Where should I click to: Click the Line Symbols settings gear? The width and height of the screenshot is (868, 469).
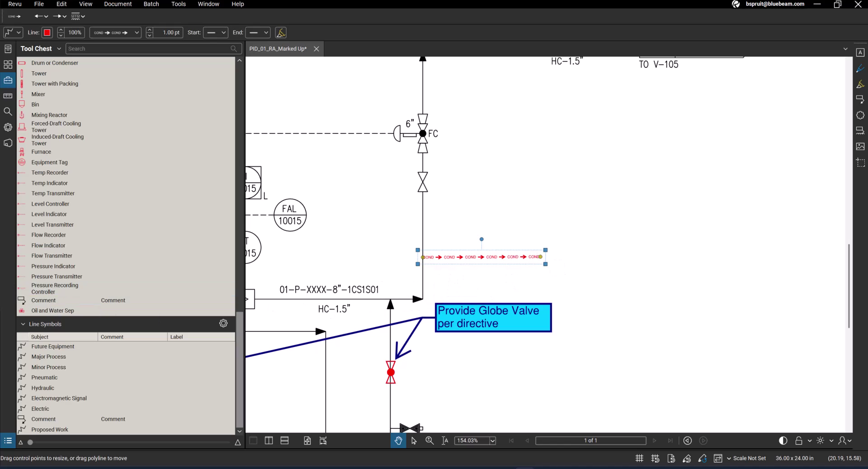pyautogui.click(x=223, y=324)
